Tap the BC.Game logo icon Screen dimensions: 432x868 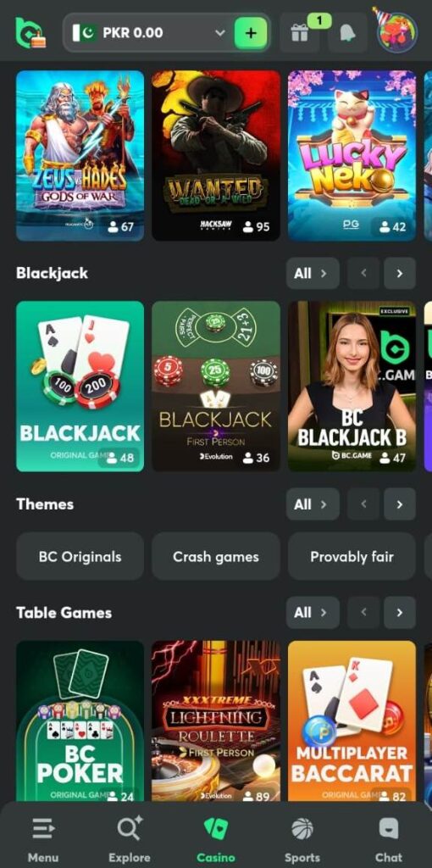pos(30,33)
